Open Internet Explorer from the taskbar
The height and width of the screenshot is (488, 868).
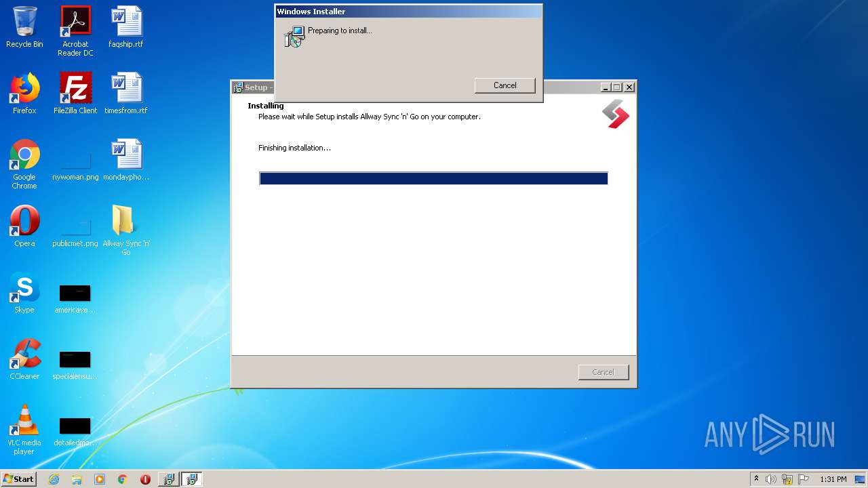(54, 479)
